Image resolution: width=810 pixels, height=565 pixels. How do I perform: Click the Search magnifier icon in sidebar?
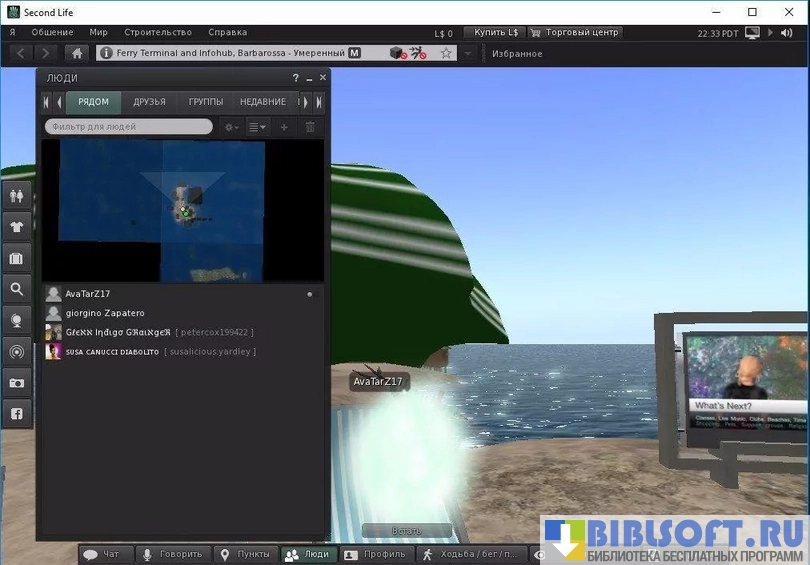tap(16, 289)
